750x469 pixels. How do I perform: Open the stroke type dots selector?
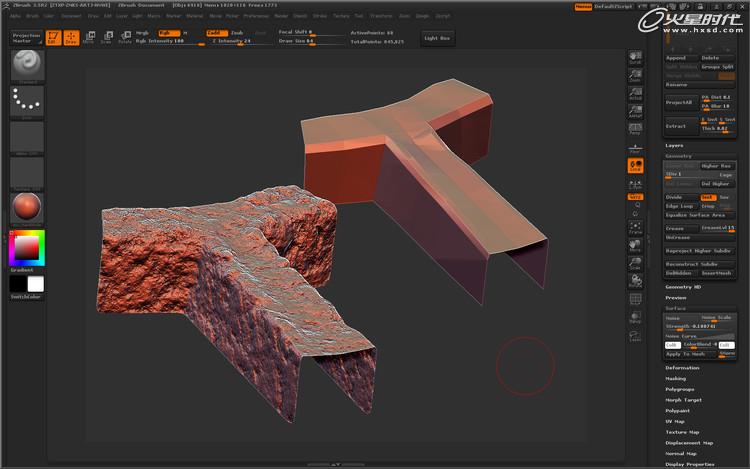(27, 100)
